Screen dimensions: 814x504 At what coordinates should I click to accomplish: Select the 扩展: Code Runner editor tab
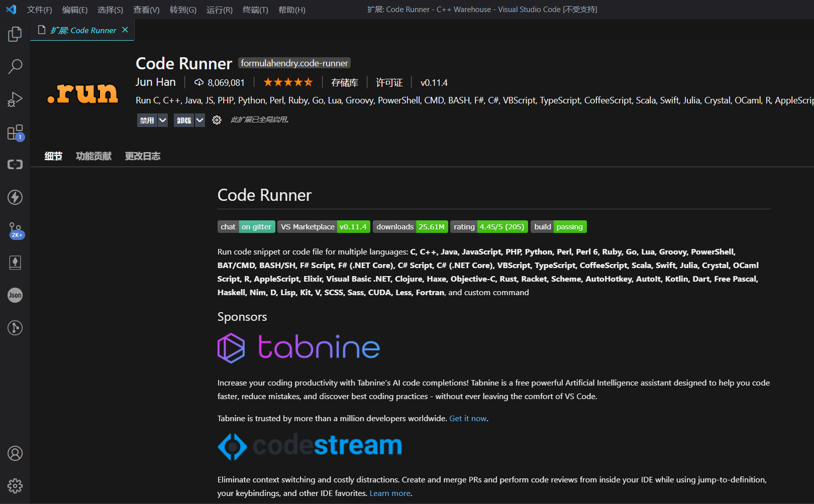(82, 30)
